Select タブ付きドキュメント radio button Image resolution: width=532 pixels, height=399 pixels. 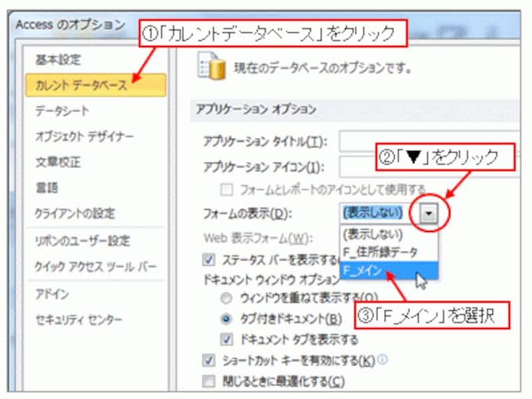[226, 319]
